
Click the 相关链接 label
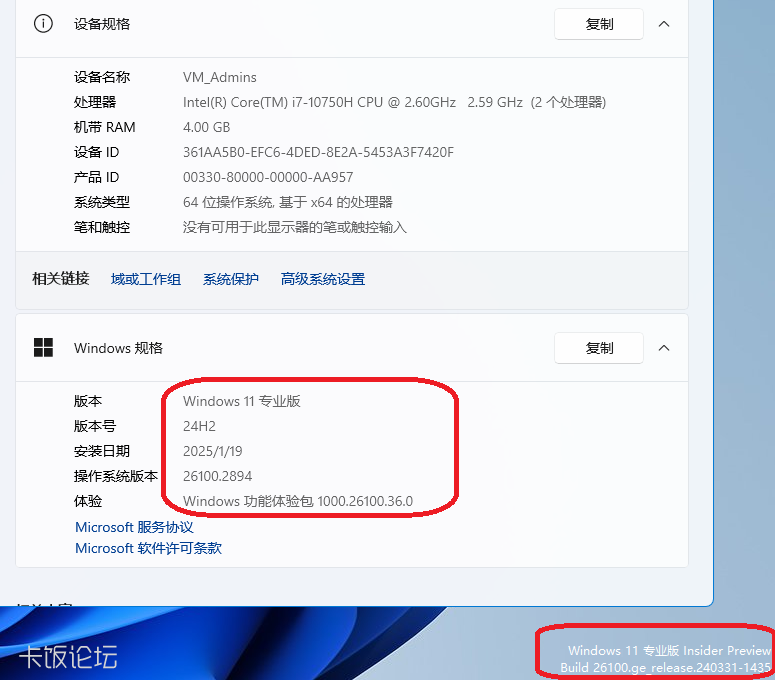tap(61, 279)
